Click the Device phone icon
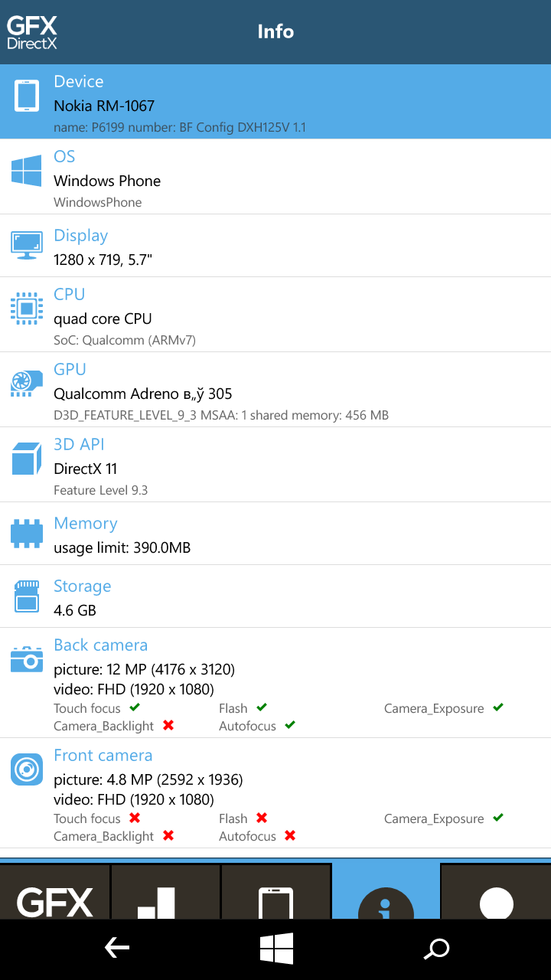This screenshot has height=980, width=551. 26,96
